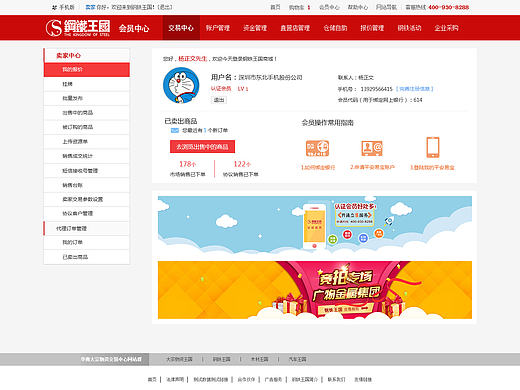Select 销售台账 in the sidebar
The width and height of the screenshot is (520, 390).
[86, 185]
